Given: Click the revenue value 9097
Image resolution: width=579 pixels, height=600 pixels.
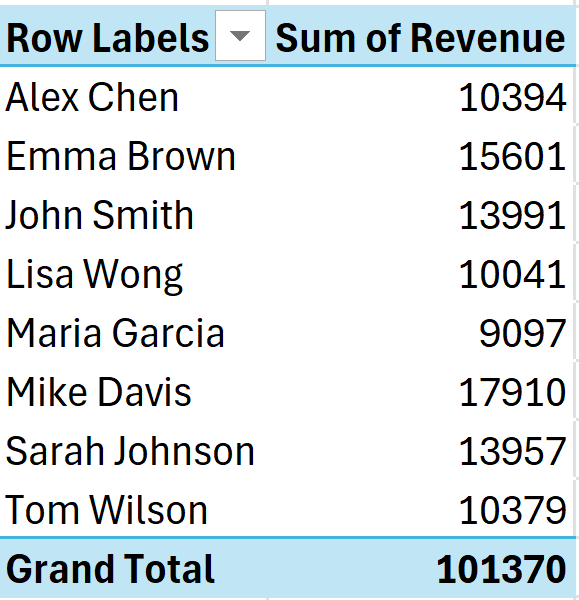Looking at the screenshot, I should pyautogui.click(x=522, y=334).
